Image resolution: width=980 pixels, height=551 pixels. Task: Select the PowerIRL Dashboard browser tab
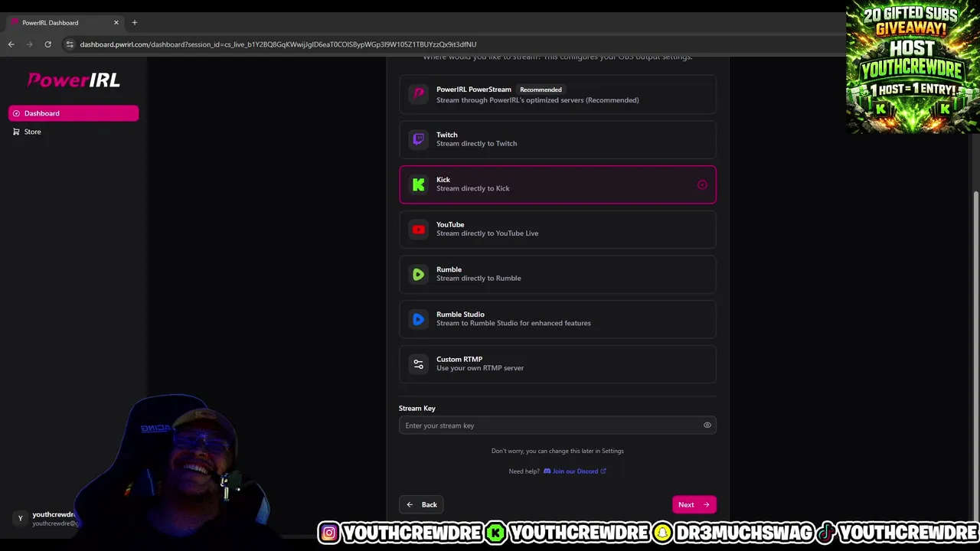click(65, 23)
